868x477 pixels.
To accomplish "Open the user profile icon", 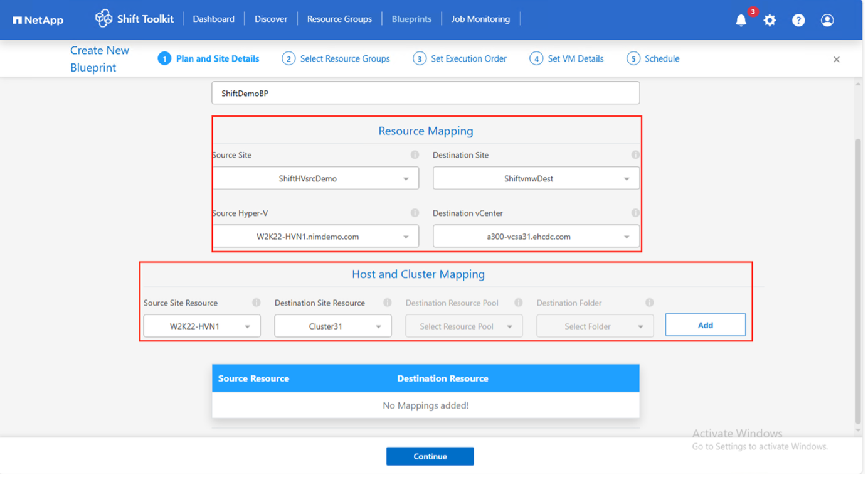I will pyautogui.click(x=827, y=20).
